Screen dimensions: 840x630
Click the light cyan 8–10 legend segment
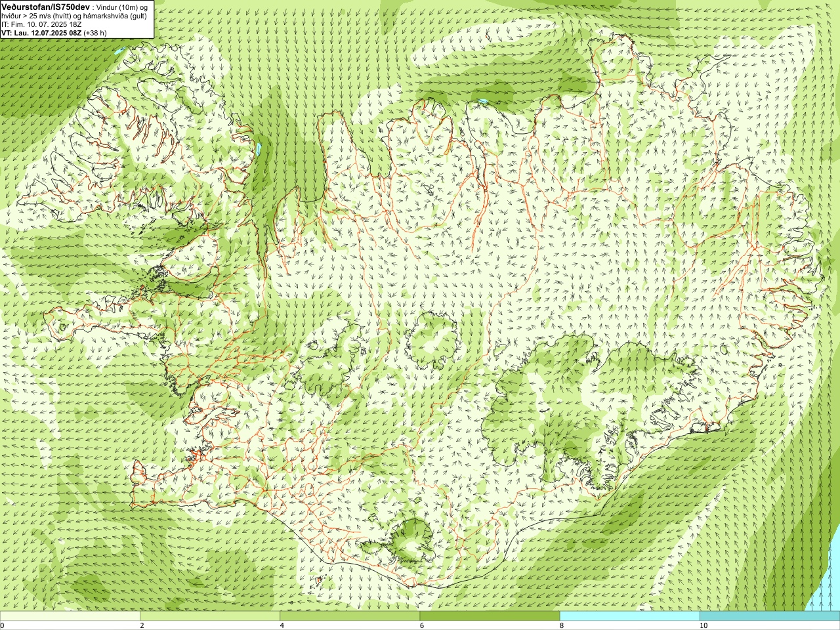click(630, 616)
